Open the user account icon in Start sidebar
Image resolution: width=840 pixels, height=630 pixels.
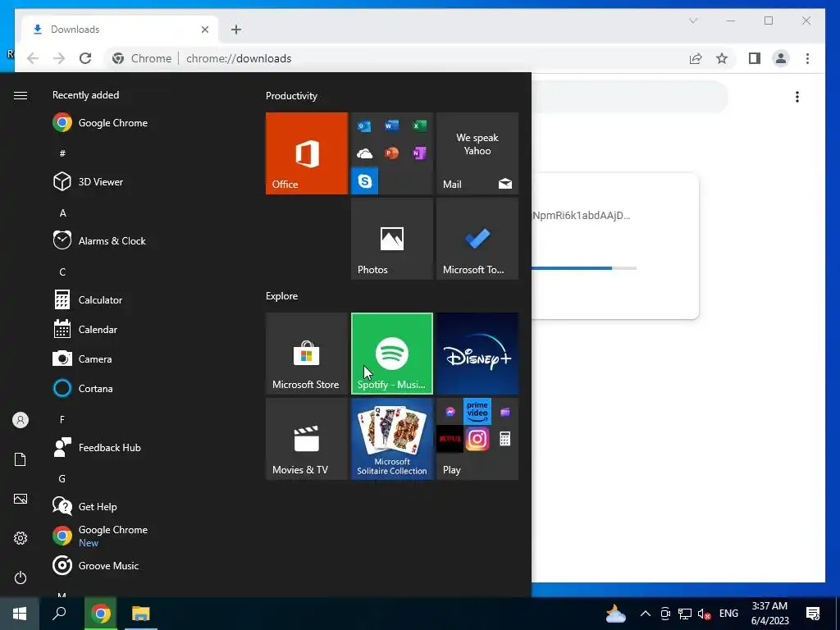coord(21,420)
